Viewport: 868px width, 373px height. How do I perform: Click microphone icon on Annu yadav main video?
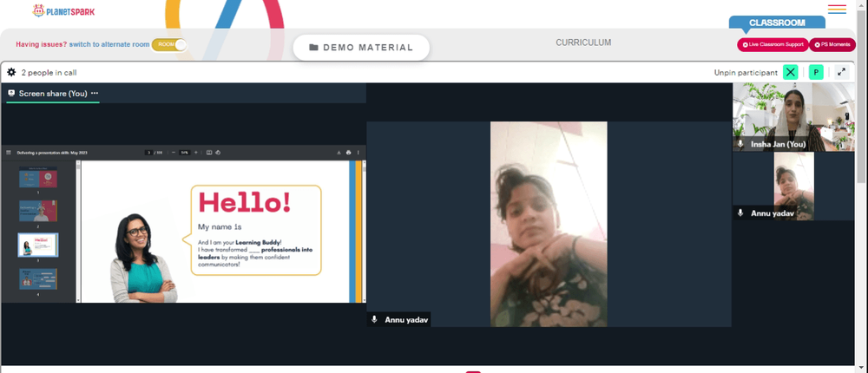point(374,319)
